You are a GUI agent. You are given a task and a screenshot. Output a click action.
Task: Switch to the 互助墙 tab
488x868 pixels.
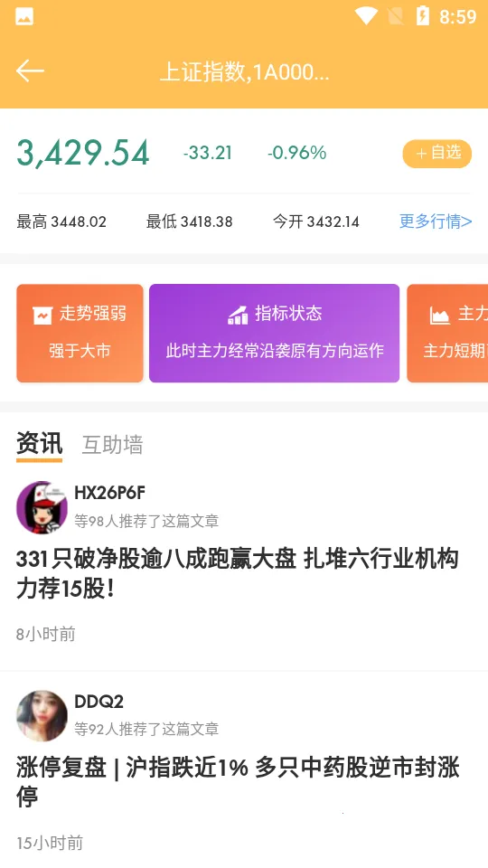point(113,445)
